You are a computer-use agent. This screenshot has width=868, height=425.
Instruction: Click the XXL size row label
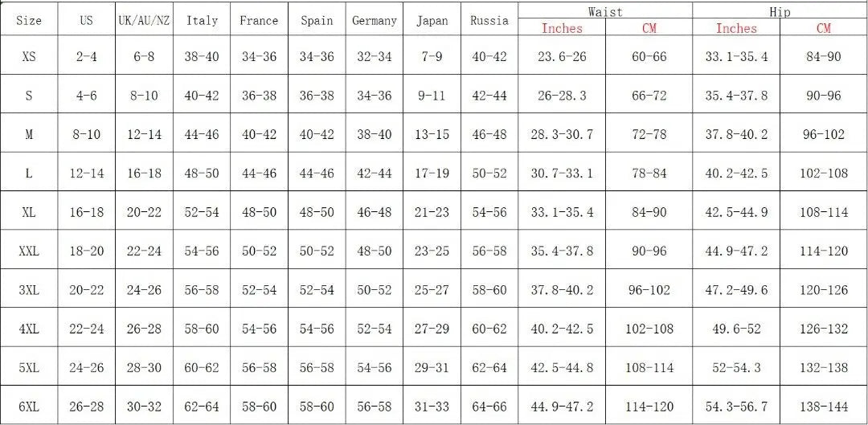[29, 251]
